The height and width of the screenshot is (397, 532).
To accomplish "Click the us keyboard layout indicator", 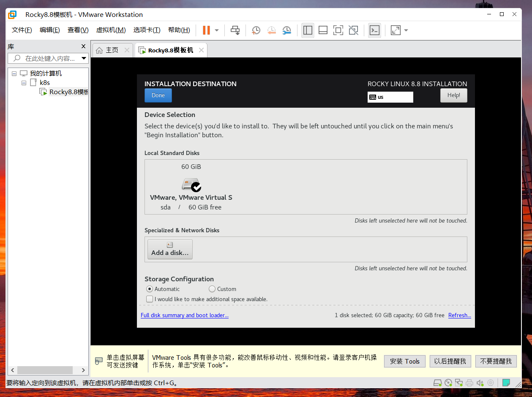I will (390, 97).
